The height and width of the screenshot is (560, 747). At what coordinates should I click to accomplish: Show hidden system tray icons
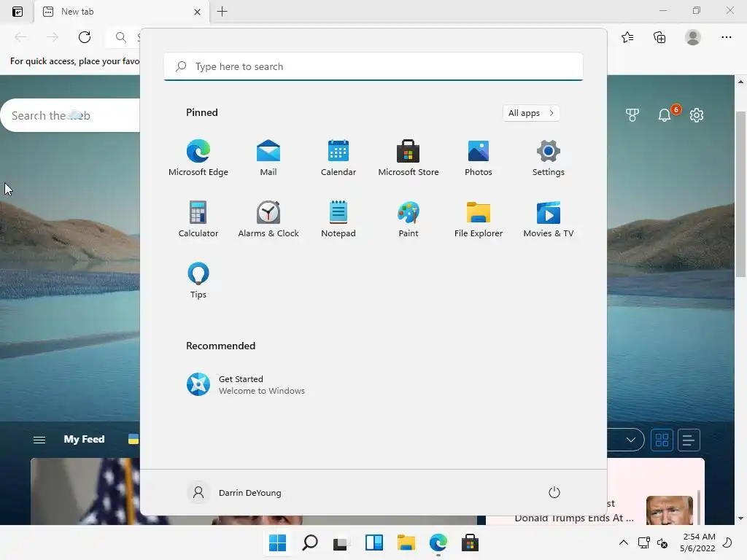pos(623,542)
